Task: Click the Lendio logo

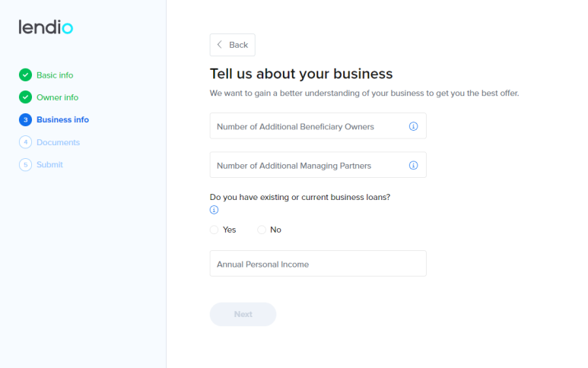Action: click(x=46, y=27)
